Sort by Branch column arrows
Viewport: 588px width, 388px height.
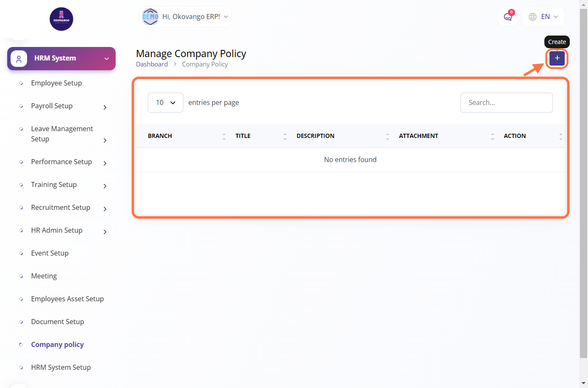pyautogui.click(x=224, y=136)
